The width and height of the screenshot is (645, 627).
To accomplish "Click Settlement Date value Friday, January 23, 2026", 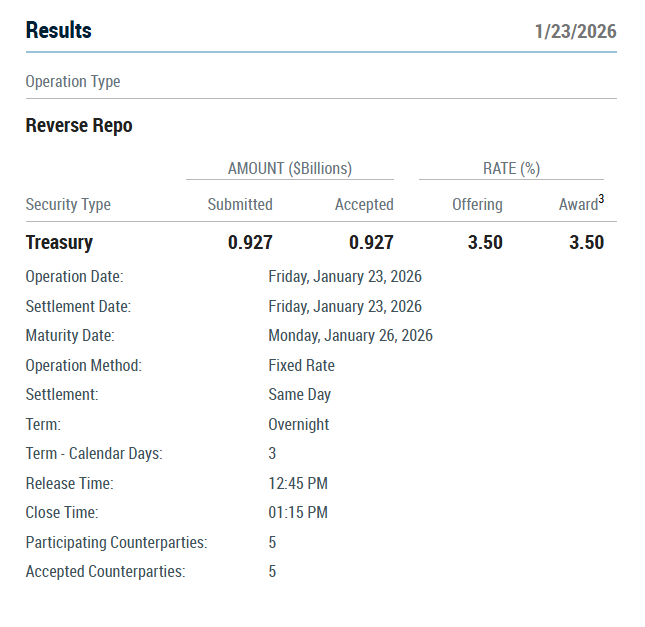I will pyautogui.click(x=345, y=307).
